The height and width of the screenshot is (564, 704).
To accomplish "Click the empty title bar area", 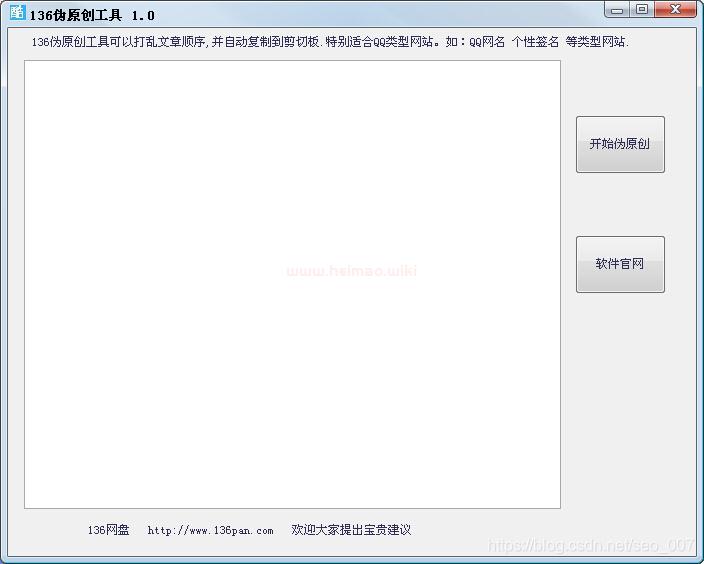I will click(380, 14).
